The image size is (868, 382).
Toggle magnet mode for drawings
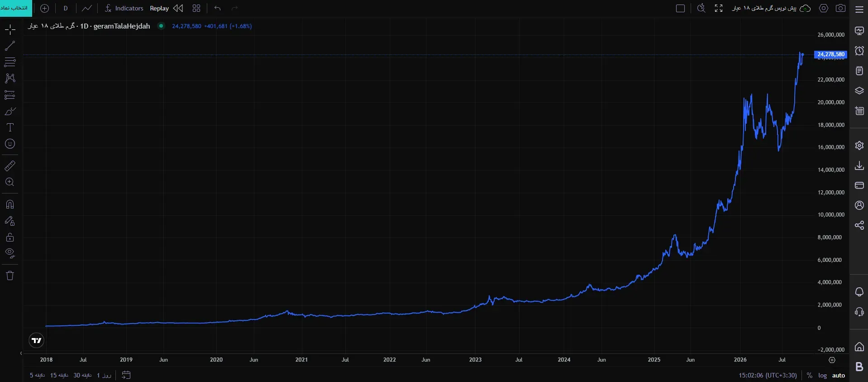tap(10, 204)
